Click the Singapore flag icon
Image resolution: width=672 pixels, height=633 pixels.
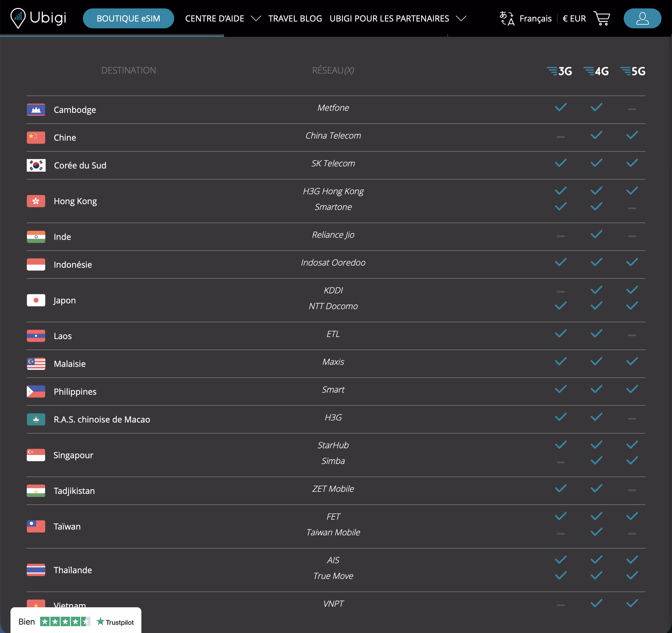pos(36,455)
